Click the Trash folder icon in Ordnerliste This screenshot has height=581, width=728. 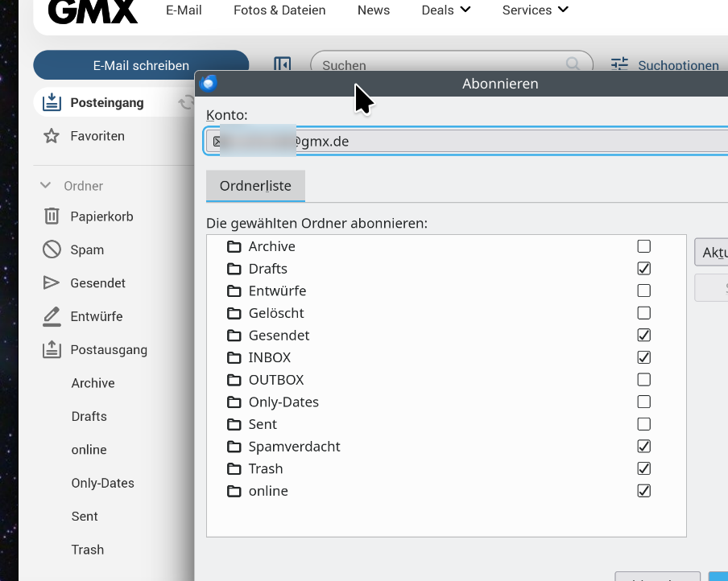(x=234, y=468)
